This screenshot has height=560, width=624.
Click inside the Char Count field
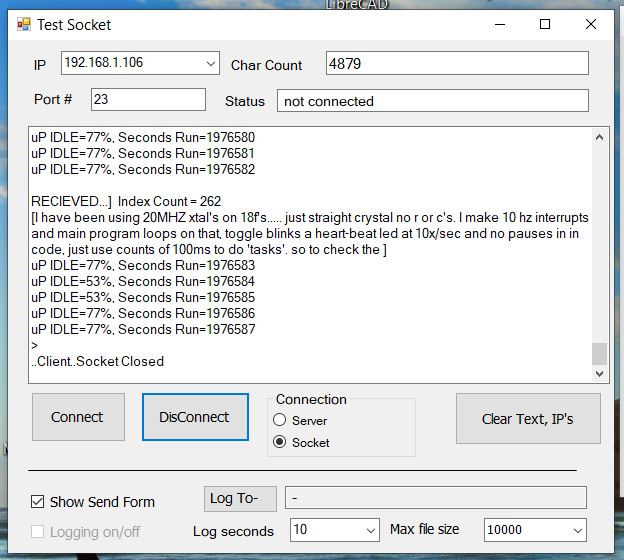tap(457, 64)
